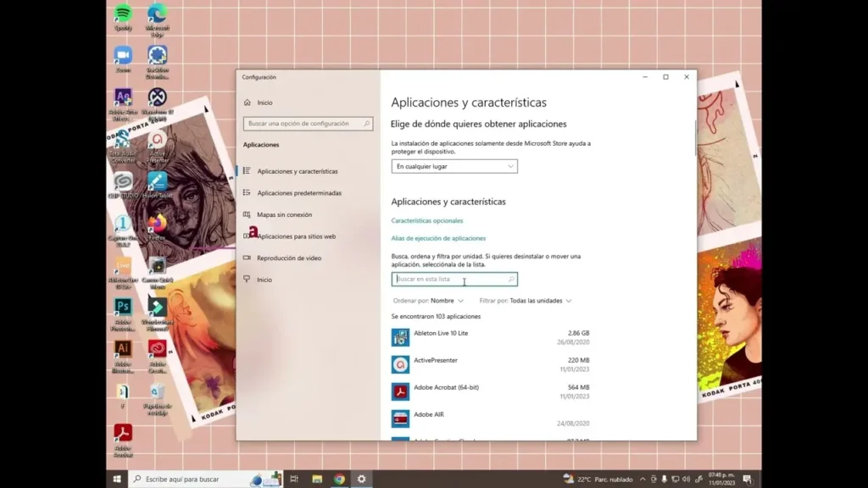868x488 pixels.
Task: Click the Windows Start button
Action: pos(117,479)
